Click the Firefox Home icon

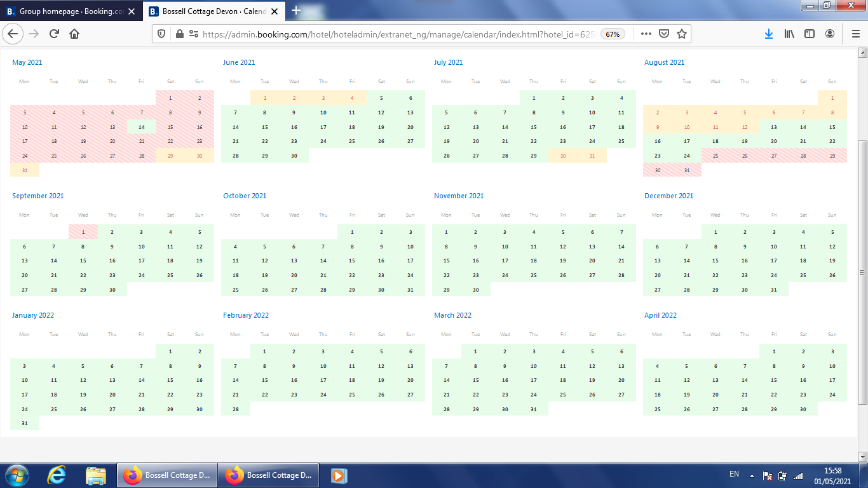click(x=74, y=34)
